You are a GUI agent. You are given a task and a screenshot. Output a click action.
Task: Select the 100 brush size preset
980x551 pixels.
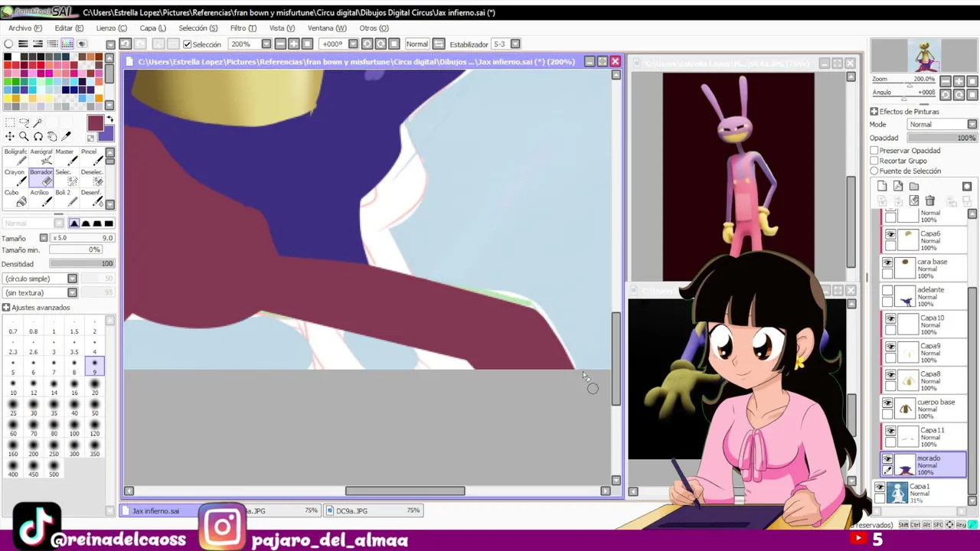pos(74,427)
